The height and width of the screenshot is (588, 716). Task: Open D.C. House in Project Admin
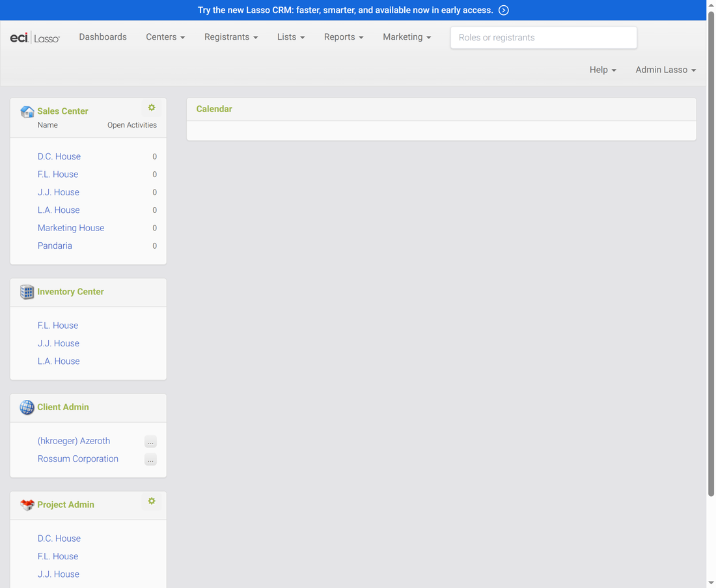[x=59, y=539]
